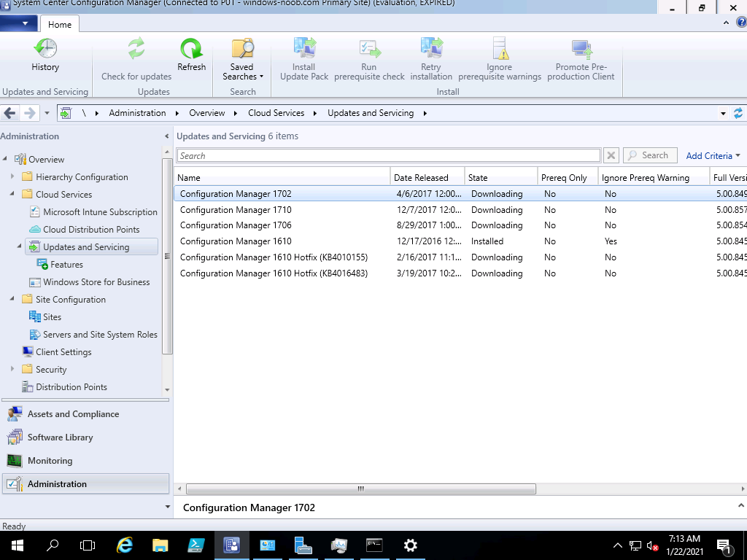This screenshot has width=747, height=560.
Task: Switch to the Home ribbon tab
Action: pos(60,24)
